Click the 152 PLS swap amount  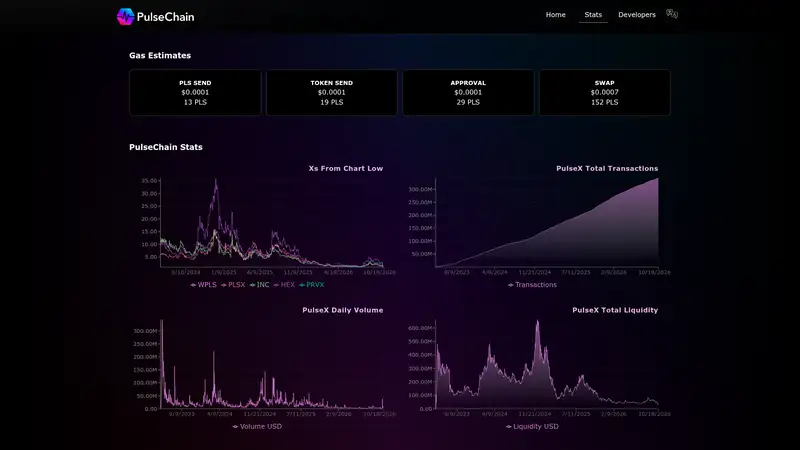[x=605, y=102]
